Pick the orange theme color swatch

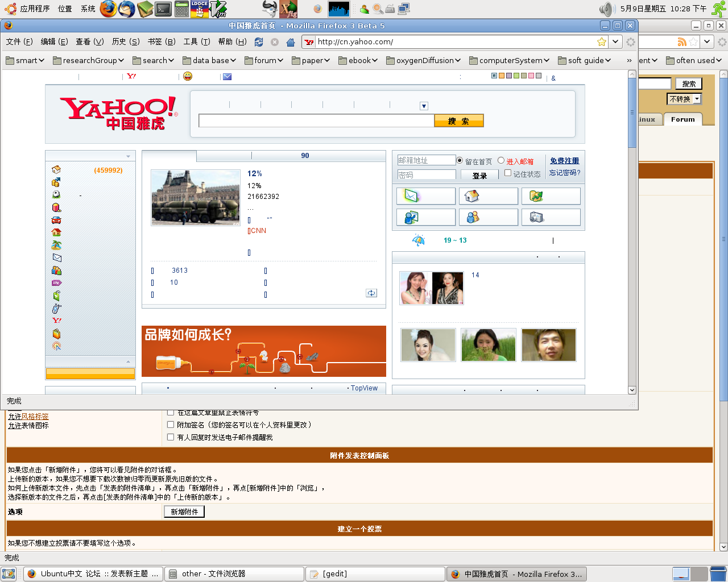(502, 76)
